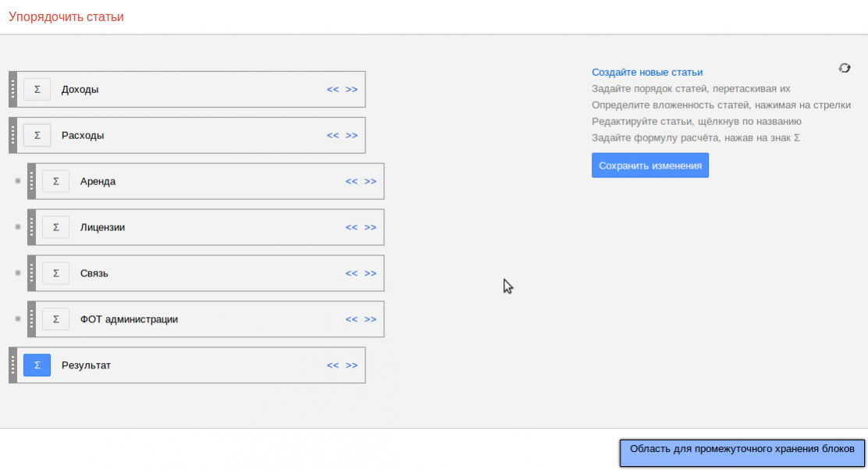Click the drag handle of Результат block

(x=12, y=365)
